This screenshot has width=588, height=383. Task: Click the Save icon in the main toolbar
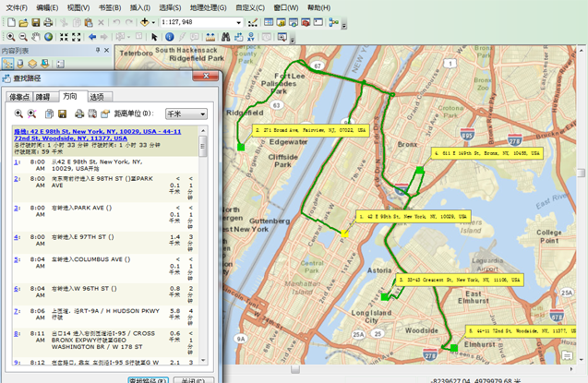[x=35, y=22]
